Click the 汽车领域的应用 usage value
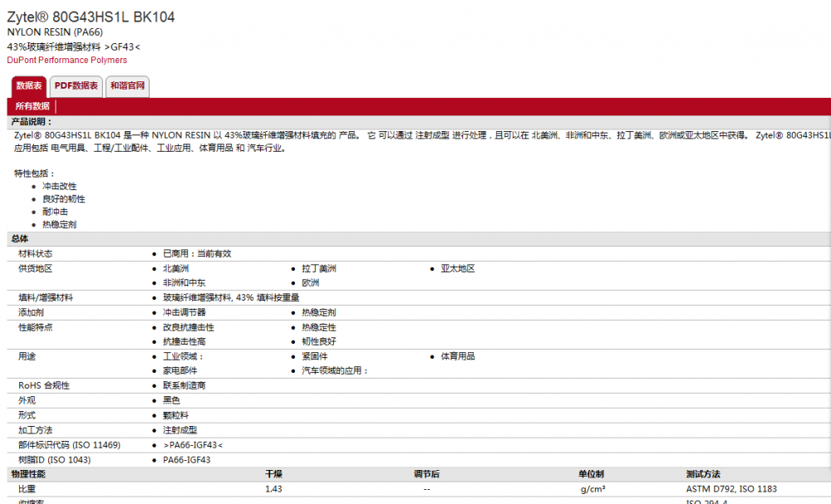Image resolution: width=831 pixels, height=504 pixels. (x=335, y=370)
